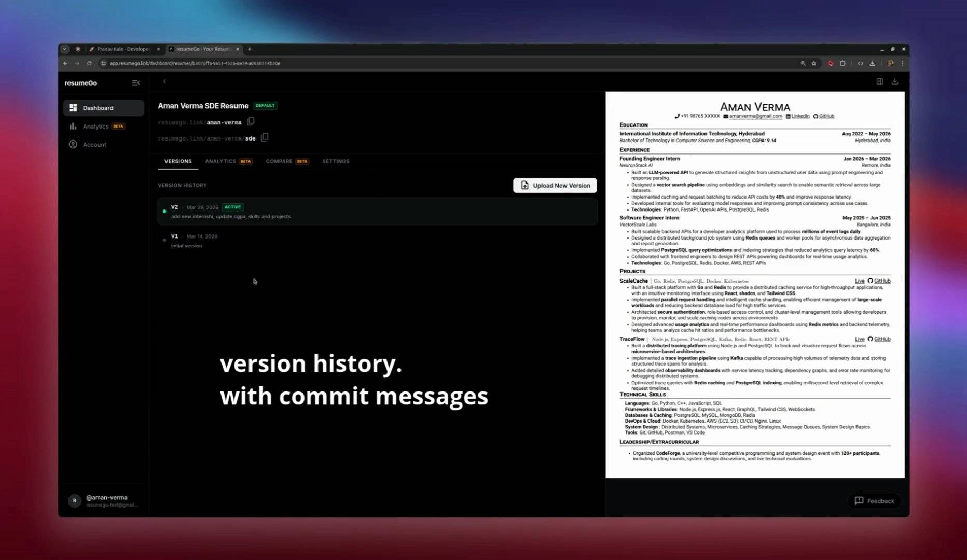The width and height of the screenshot is (967, 560).
Task: Collapse the resumeGo sidebar menu icon
Action: [135, 83]
